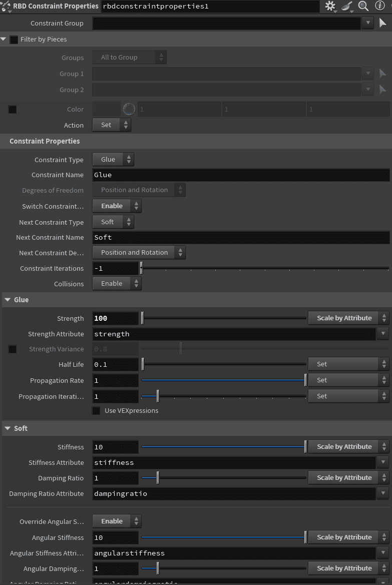Enable the Filter by Pieces checkbox

click(x=14, y=40)
